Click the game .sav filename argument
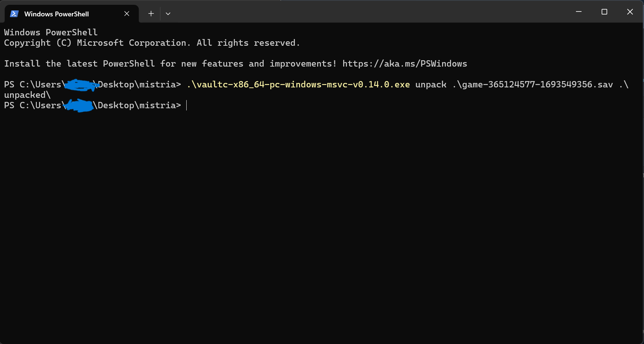The width and height of the screenshot is (644, 344). pyautogui.click(x=532, y=84)
